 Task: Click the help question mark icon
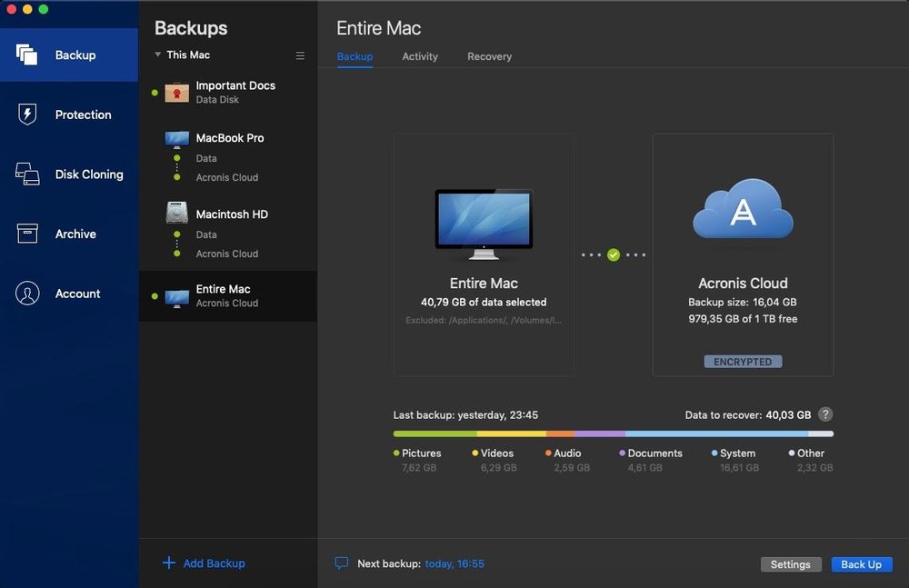[824, 414]
